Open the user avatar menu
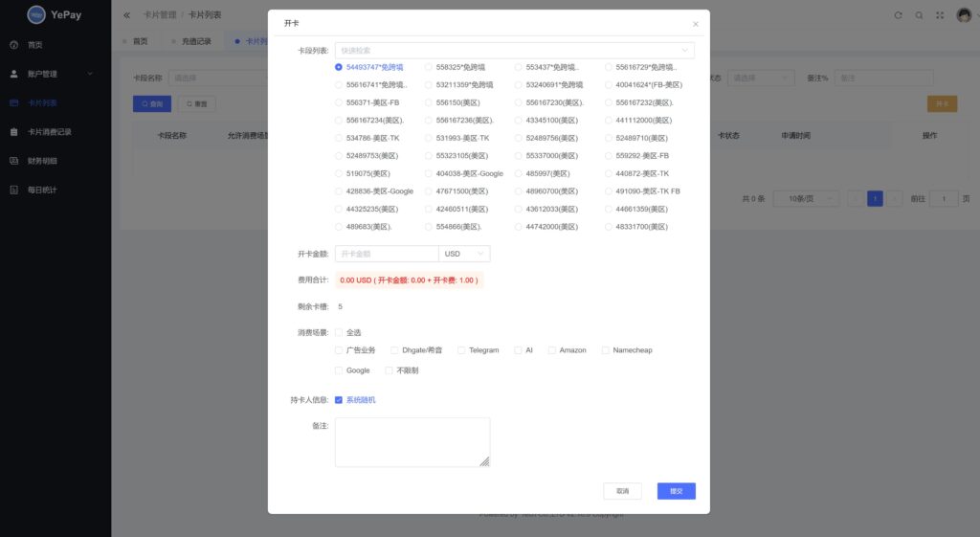This screenshot has width=980, height=537. click(x=964, y=15)
